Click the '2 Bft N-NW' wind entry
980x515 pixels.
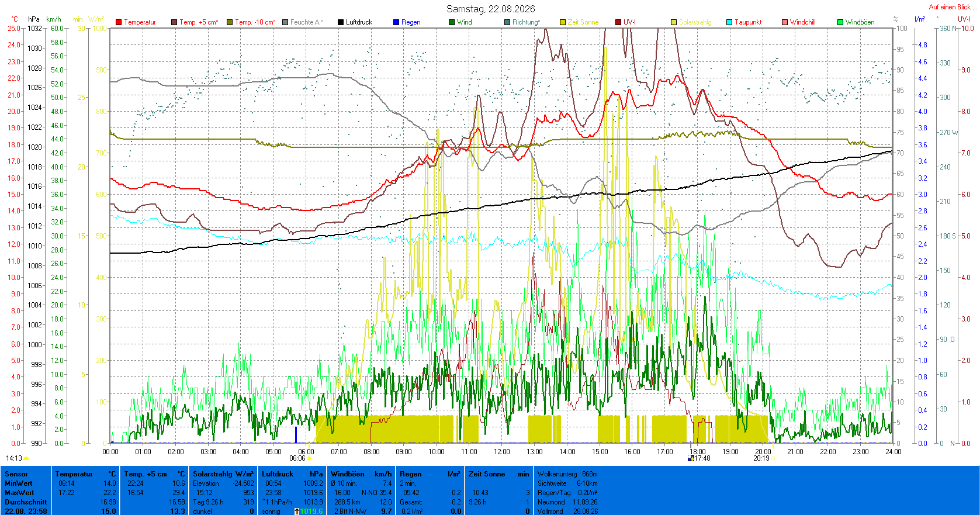pyautogui.click(x=351, y=511)
